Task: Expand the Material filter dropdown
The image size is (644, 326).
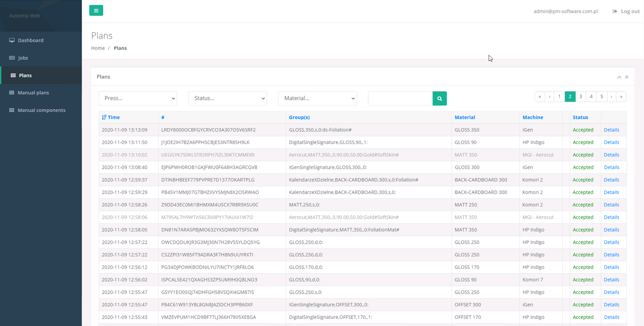Action: click(x=317, y=98)
